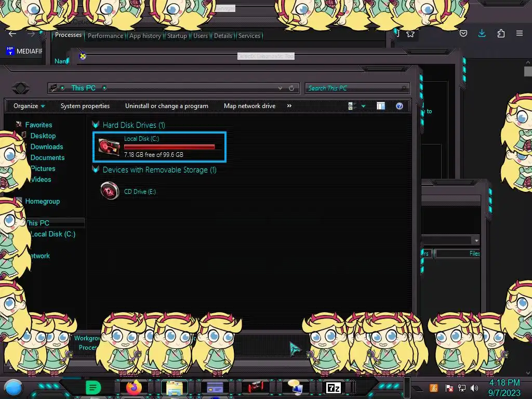Select Homegroup in navigation pane
This screenshot has height=399, width=532.
[43, 201]
